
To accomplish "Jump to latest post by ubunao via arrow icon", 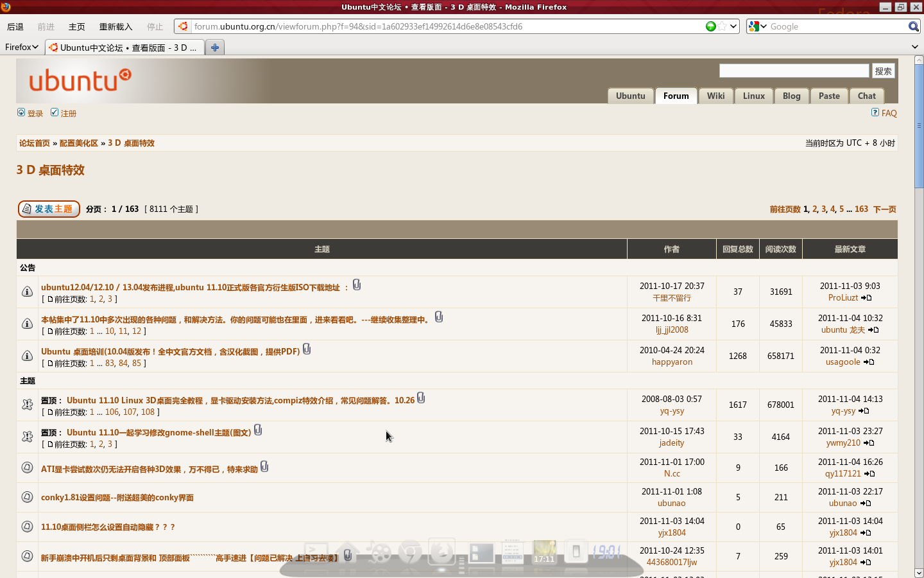I will [x=866, y=504].
